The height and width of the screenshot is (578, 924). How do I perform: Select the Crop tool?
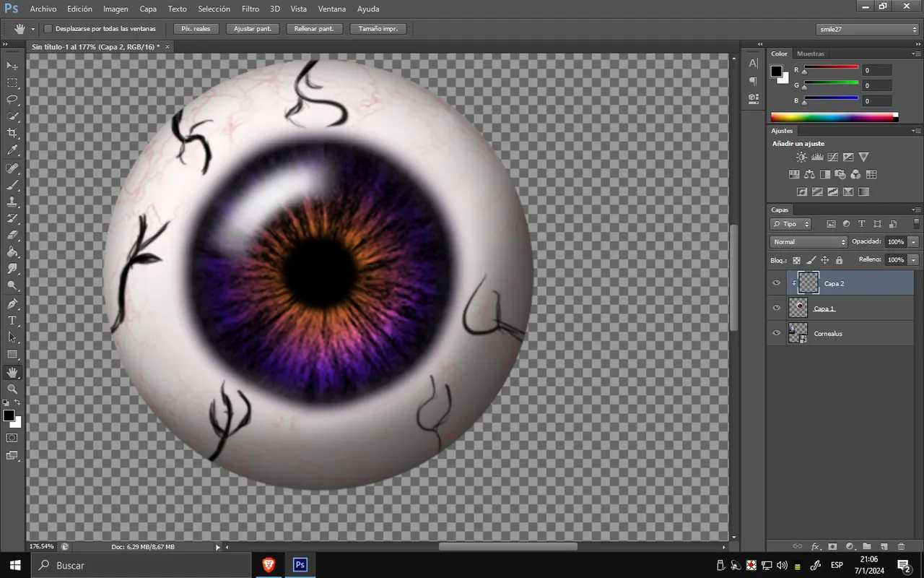[12, 134]
